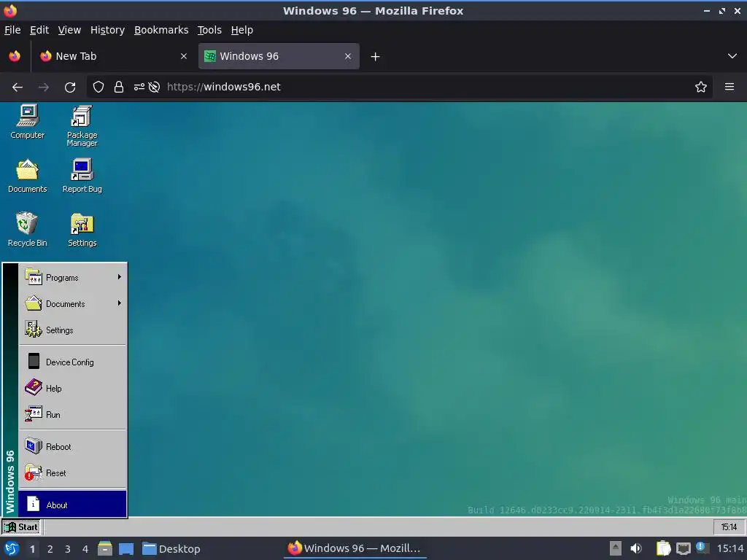
Task: Open the Computer desktop icon
Action: [x=28, y=122]
